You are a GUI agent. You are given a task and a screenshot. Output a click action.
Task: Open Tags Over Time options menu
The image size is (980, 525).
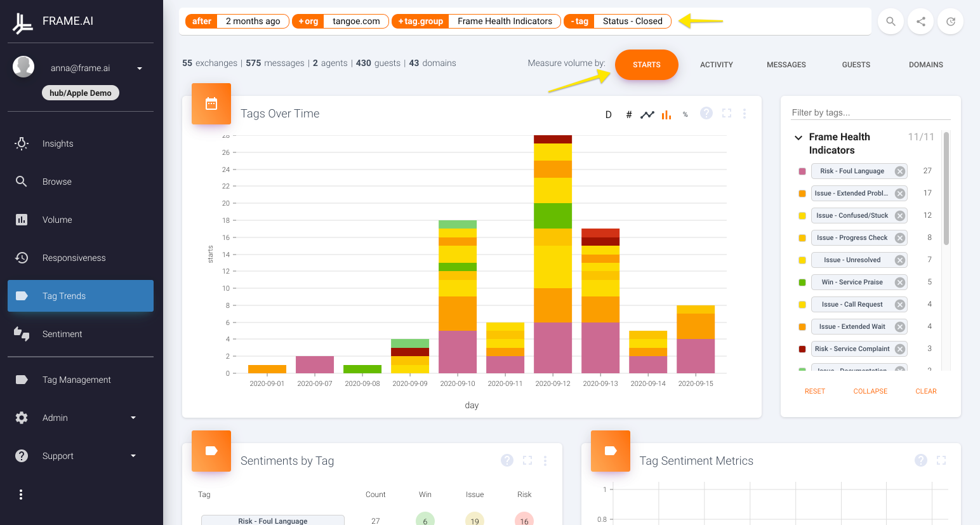(745, 114)
